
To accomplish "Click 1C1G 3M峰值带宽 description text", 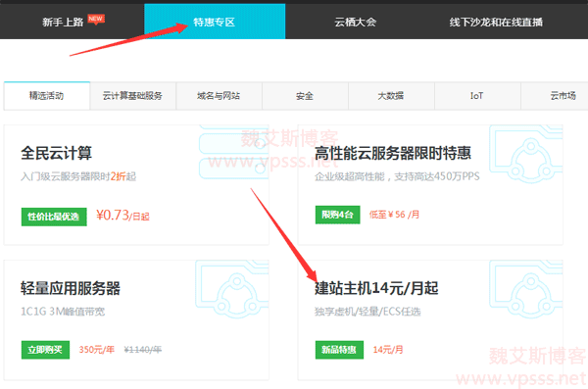I will (x=63, y=312).
